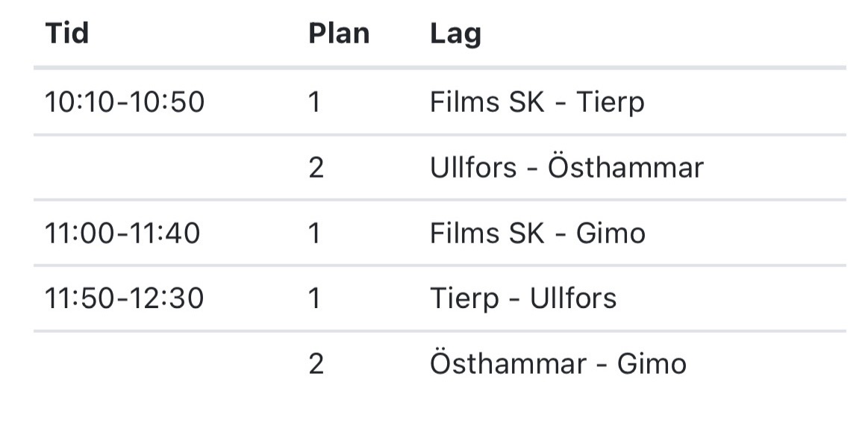The height and width of the screenshot is (426, 868).
Task: Click the Tierp - Ullfors match
Action: (523, 299)
